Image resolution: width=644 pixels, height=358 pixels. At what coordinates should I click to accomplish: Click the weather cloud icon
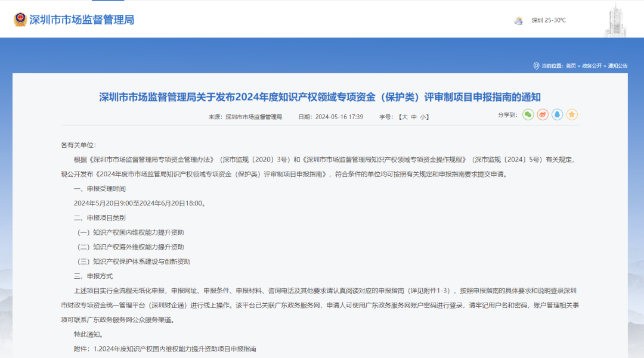[519, 21]
